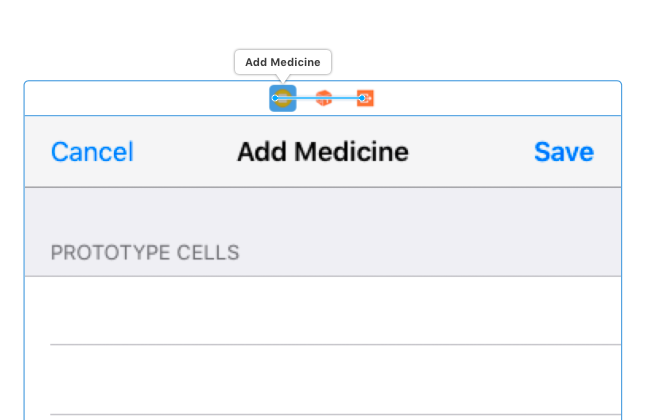
Task: Click the empty scene dock right of icons
Action: [500, 98]
